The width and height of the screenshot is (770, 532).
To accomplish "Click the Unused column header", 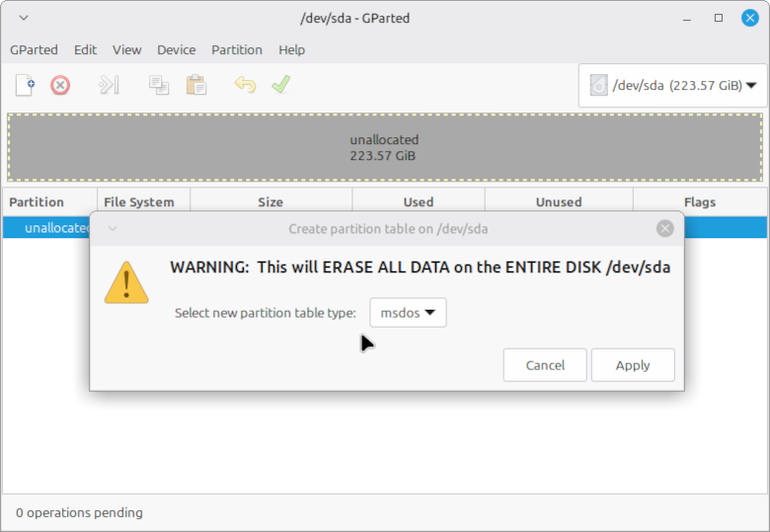I will point(559,202).
